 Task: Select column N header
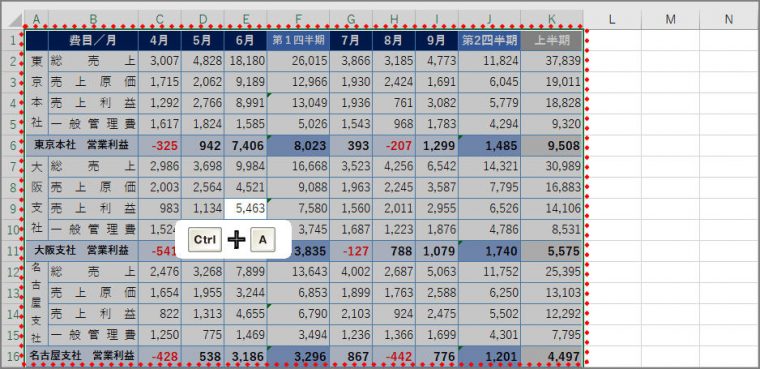[x=729, y=19]
